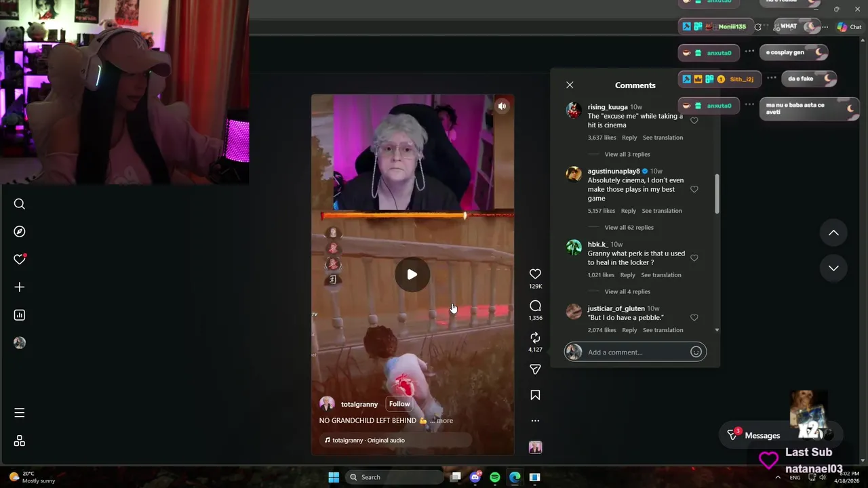
Task: Reply to justiciar_of_gluten's comment
Action: (629, 330)
